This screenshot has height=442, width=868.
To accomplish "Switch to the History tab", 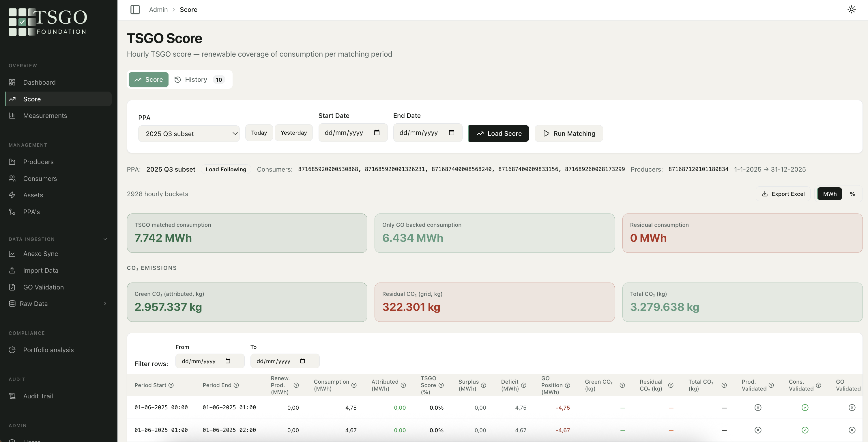I will [x=199, y=80].
